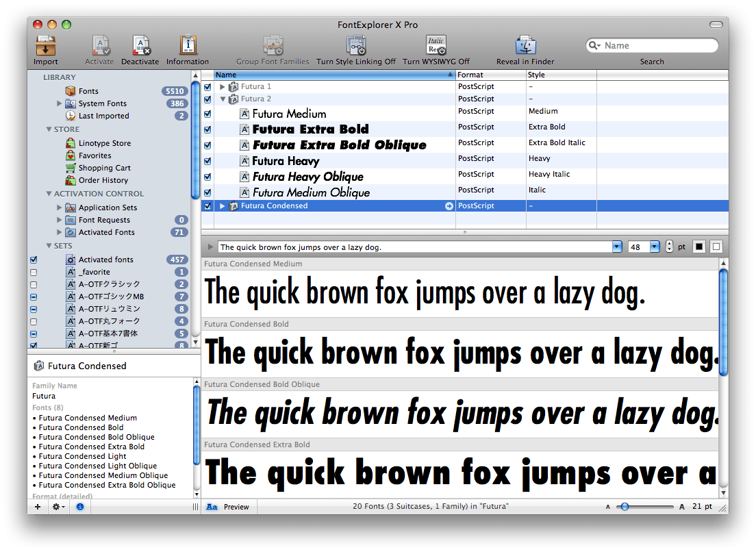Toggle the Activated fonts set checkbox
This screenshot has width=756, height=552.
pos(34,260)
